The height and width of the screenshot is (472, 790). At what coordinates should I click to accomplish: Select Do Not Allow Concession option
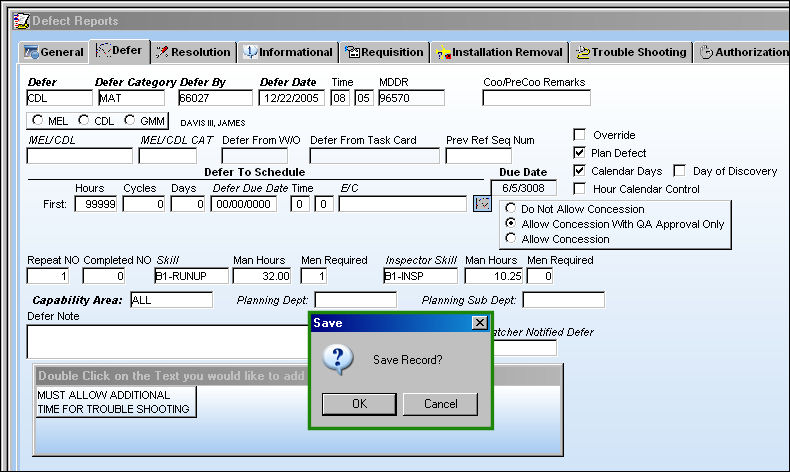pos(510,208)
